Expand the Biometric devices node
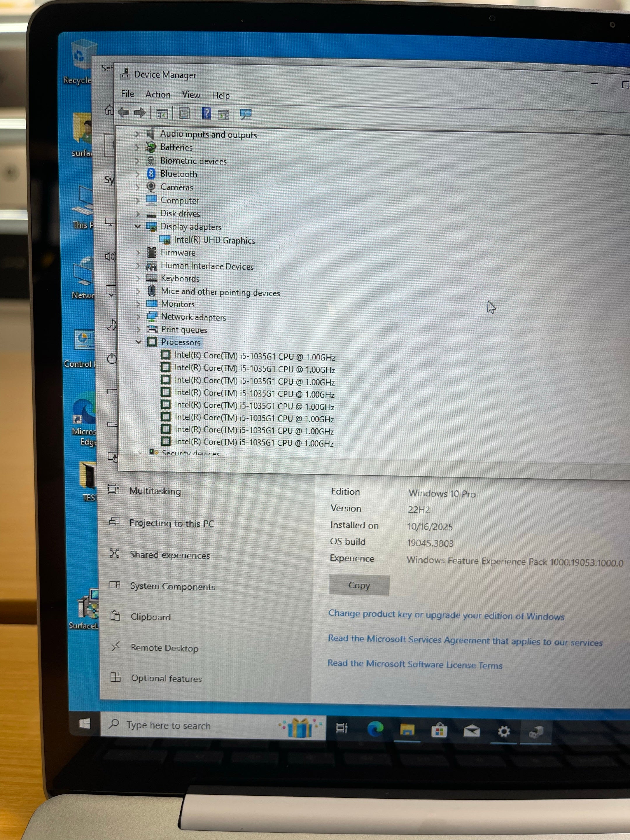This screenshot has height=840, width=630. (x=137, y=161)
